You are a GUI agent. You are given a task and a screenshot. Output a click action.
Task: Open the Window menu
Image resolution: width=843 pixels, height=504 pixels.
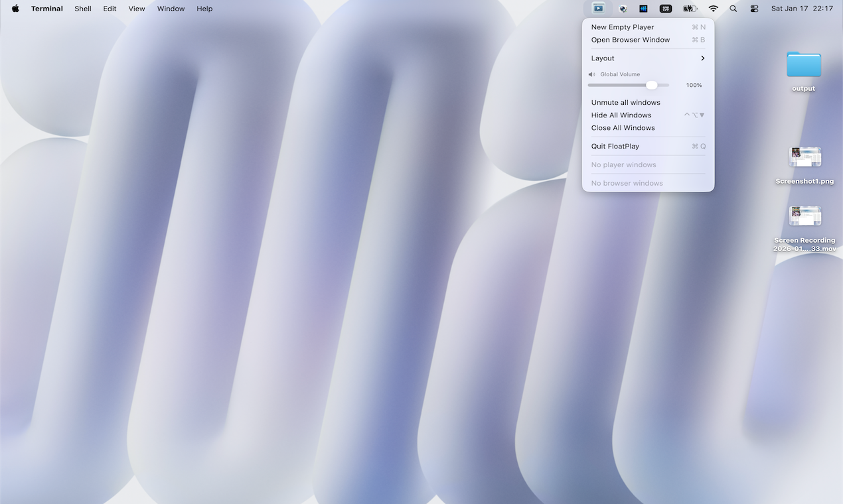171,9
